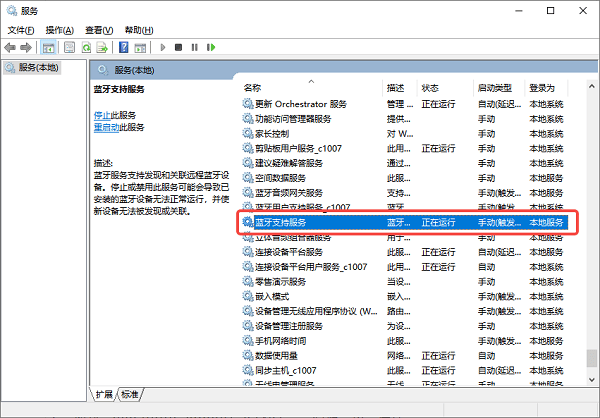Open the 操作(A) menu
This screenshot has height=418, width=600.
click(60, 30)
